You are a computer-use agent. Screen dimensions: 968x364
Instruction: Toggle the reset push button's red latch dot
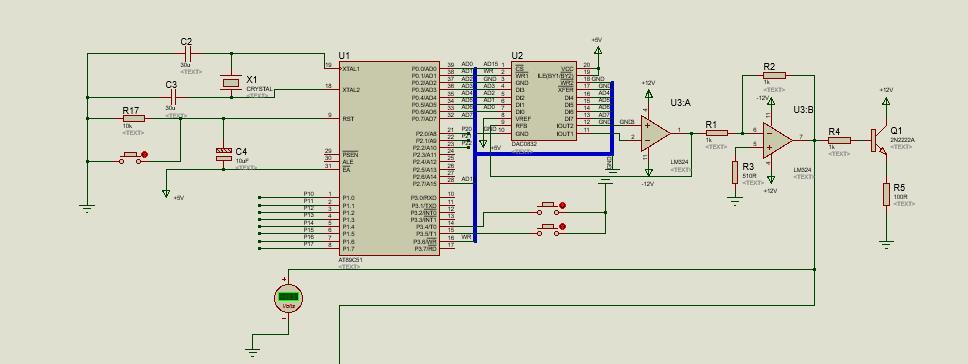point(144,155)
